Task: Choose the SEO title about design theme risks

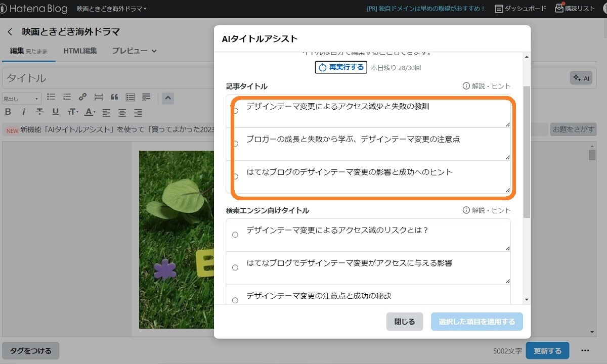Action: [235, 234]
